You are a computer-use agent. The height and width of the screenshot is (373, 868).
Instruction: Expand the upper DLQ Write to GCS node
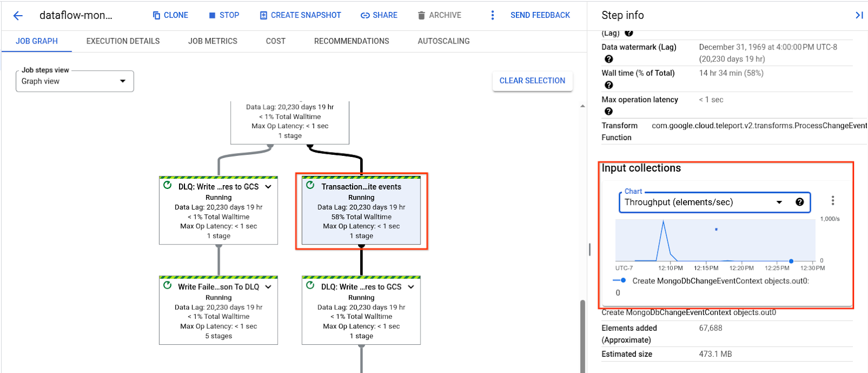268,187
